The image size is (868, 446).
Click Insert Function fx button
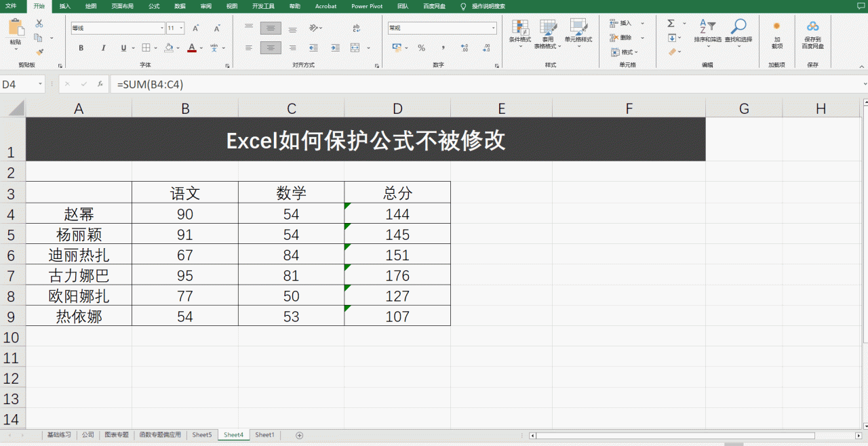pyautogui.click(x=100, y=84)
